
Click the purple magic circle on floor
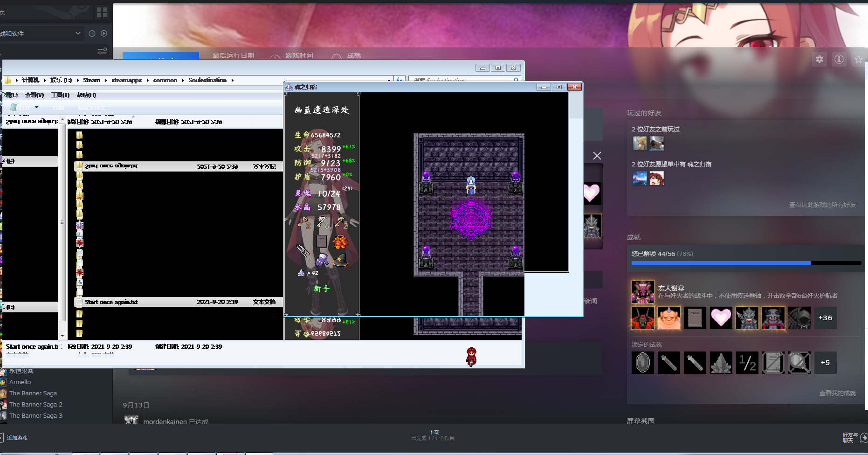click(471, 219)
